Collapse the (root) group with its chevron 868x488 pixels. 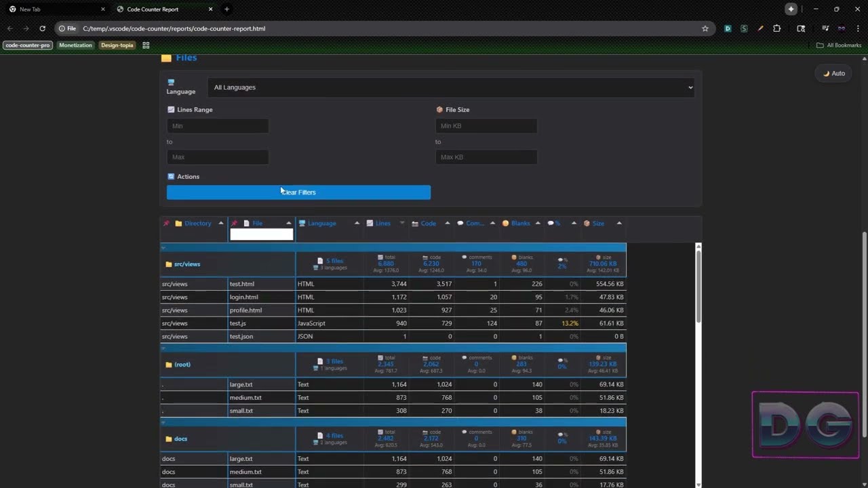(x=163, y=348)
